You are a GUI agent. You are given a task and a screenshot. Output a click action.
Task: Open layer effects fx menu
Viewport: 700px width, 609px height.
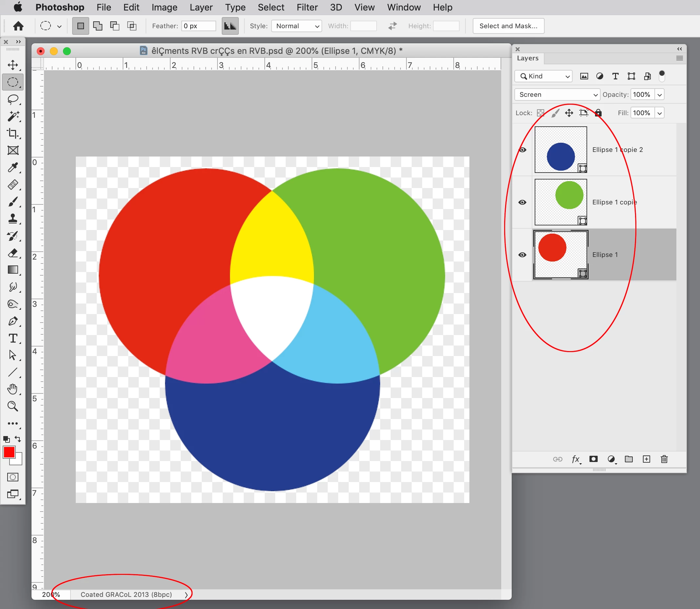tap(576, 459)
